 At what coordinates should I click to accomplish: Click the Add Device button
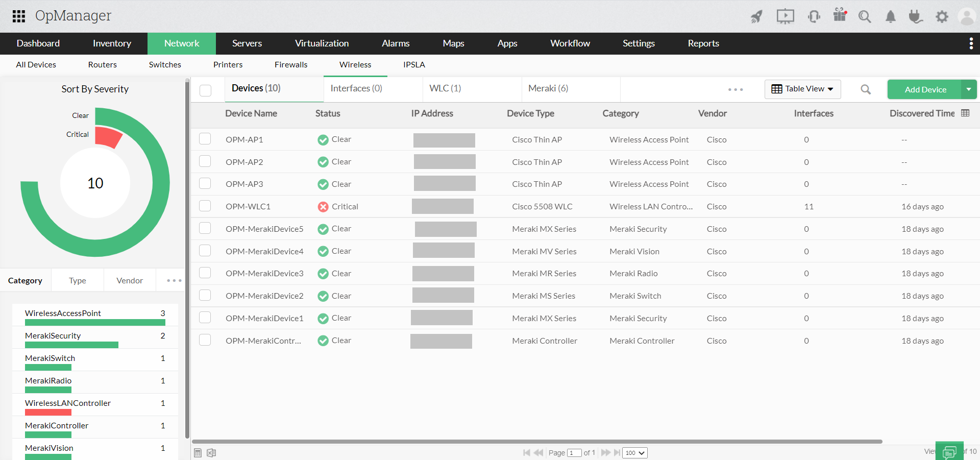(x=925, y=89)
